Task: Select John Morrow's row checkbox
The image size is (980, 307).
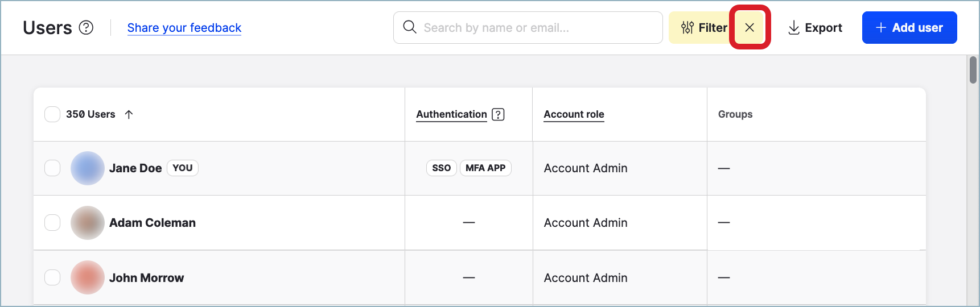Action: 52,277
